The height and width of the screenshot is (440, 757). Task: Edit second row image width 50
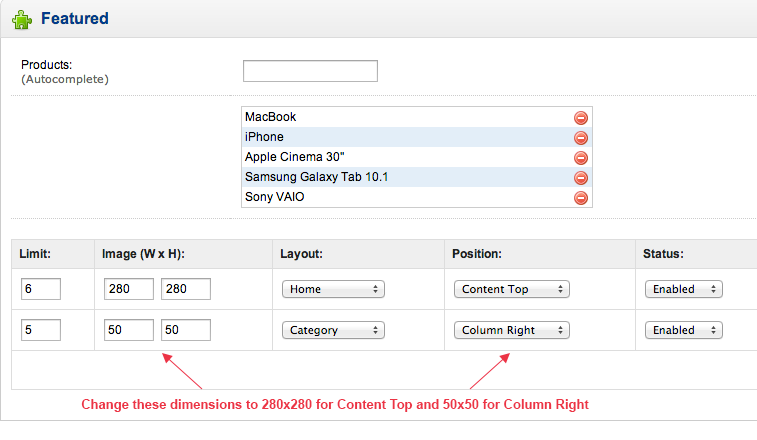(x=129, y=330)
